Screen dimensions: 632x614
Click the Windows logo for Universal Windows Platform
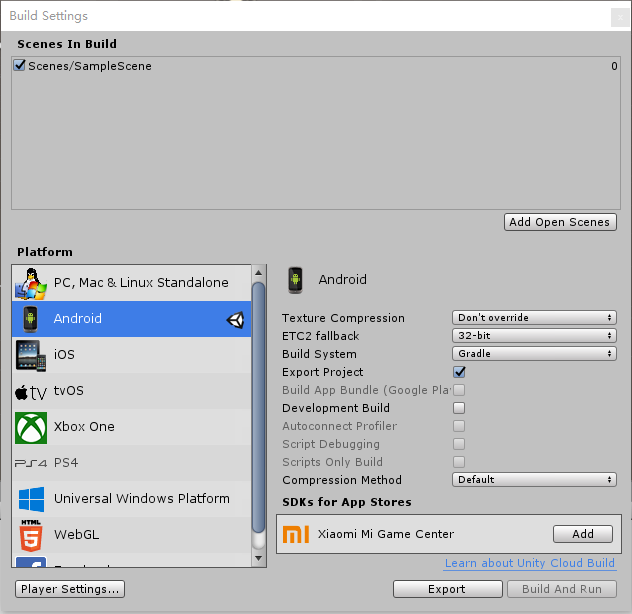(x=31, y=499)
